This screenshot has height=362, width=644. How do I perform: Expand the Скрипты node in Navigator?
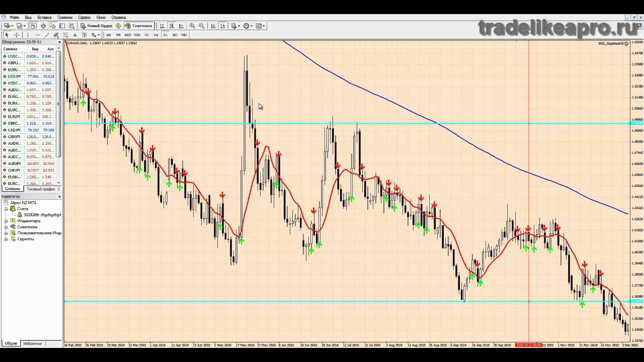6,239
